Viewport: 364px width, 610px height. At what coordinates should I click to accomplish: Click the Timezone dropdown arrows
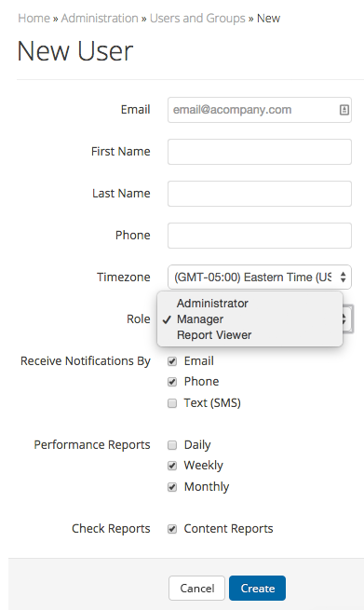click(x=343, y=278)
